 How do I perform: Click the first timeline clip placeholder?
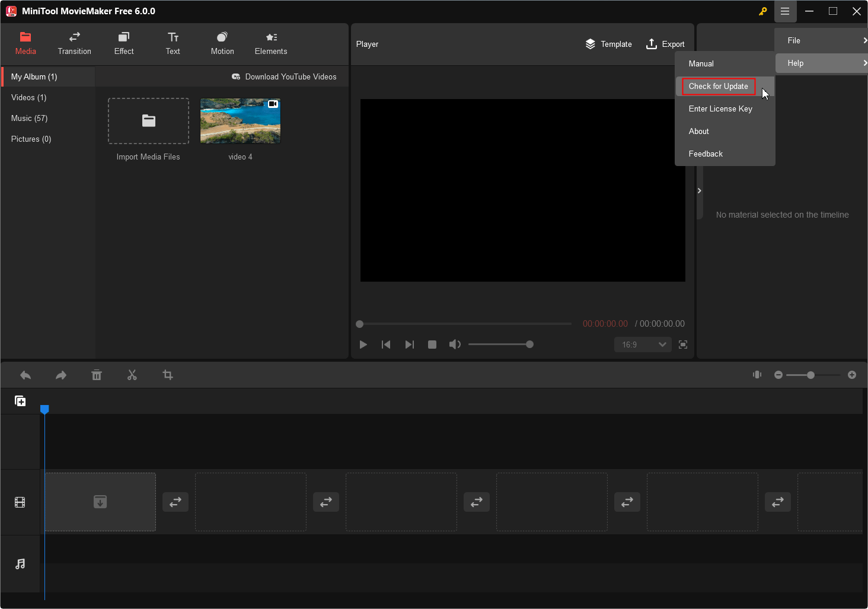click(100, 502)
